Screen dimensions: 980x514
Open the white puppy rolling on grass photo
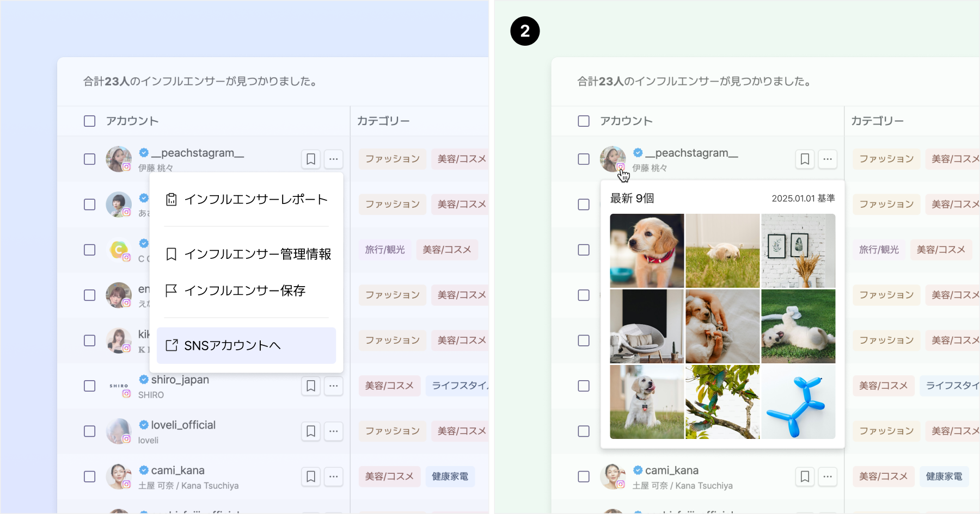click(798, 326)
